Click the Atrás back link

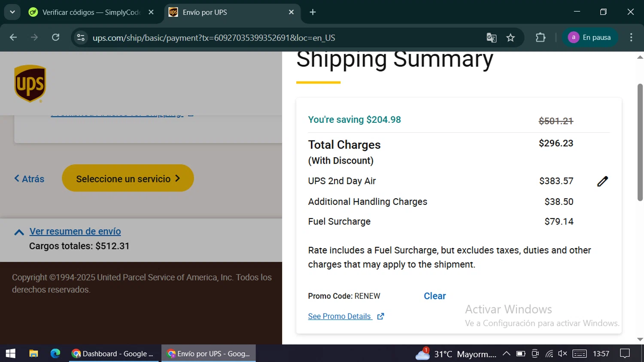click(x=29, y=179)
